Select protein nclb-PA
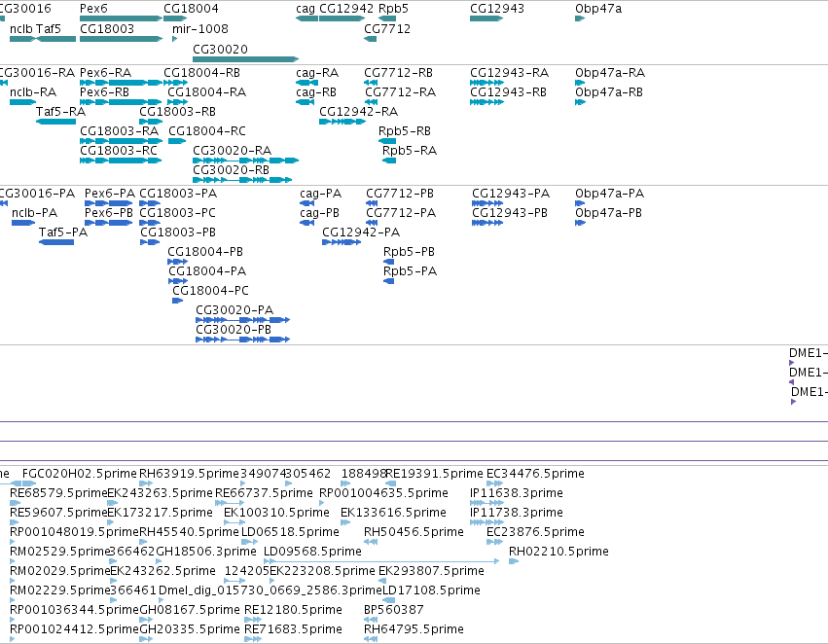The image size is (828, 644). (x=23, y=223)
